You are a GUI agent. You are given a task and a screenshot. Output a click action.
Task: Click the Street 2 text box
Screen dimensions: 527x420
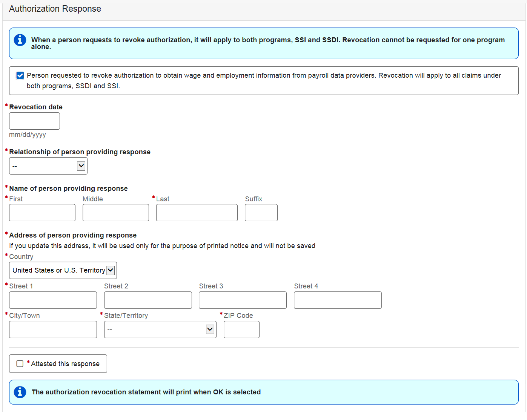point(148,300)
